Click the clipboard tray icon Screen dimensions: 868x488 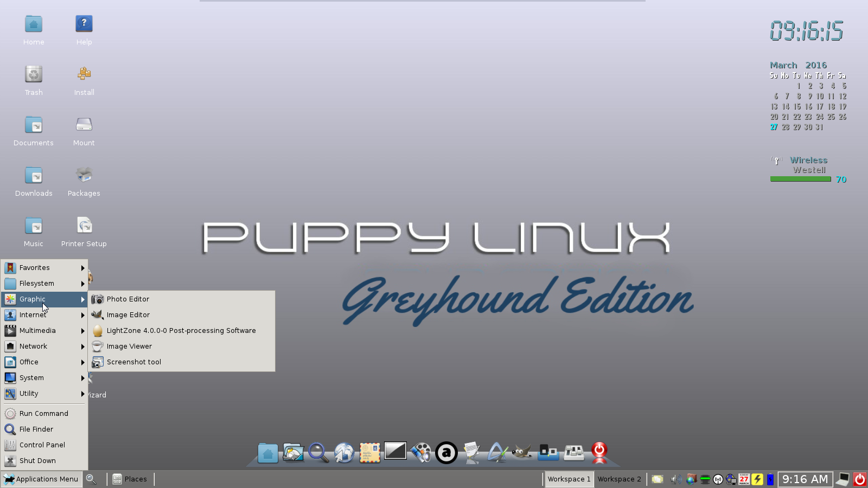pos(658,479)
